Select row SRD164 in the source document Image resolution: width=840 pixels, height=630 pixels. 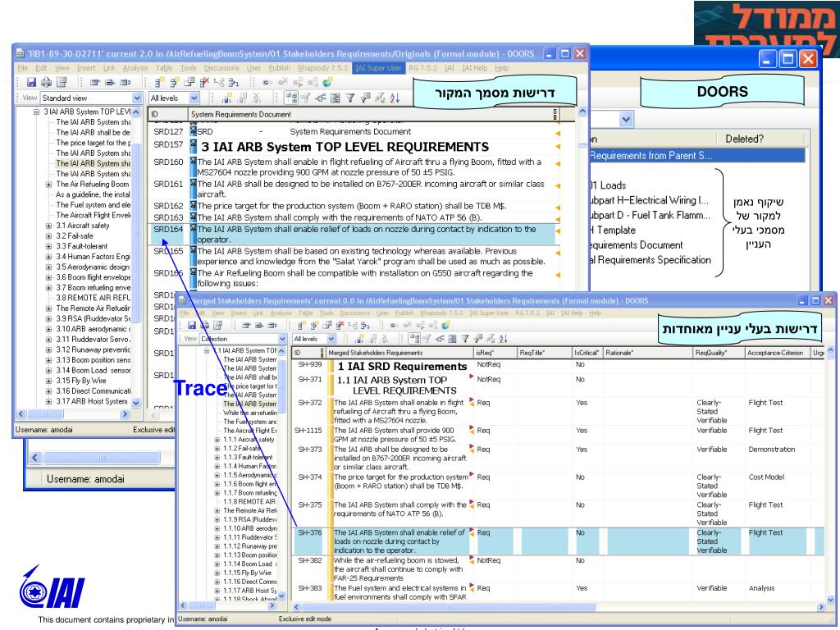[x=354, y=235]
